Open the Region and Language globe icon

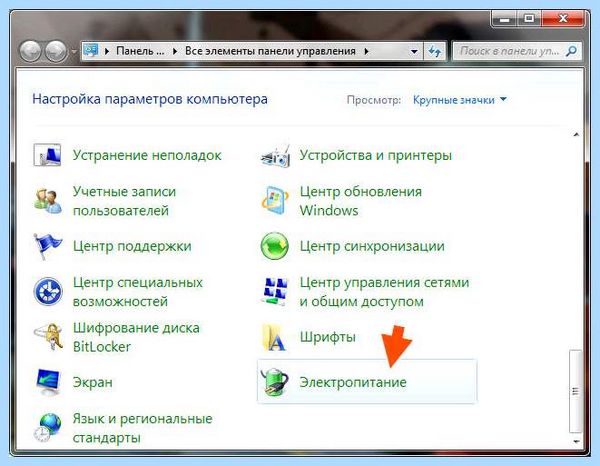coord(47,427)
